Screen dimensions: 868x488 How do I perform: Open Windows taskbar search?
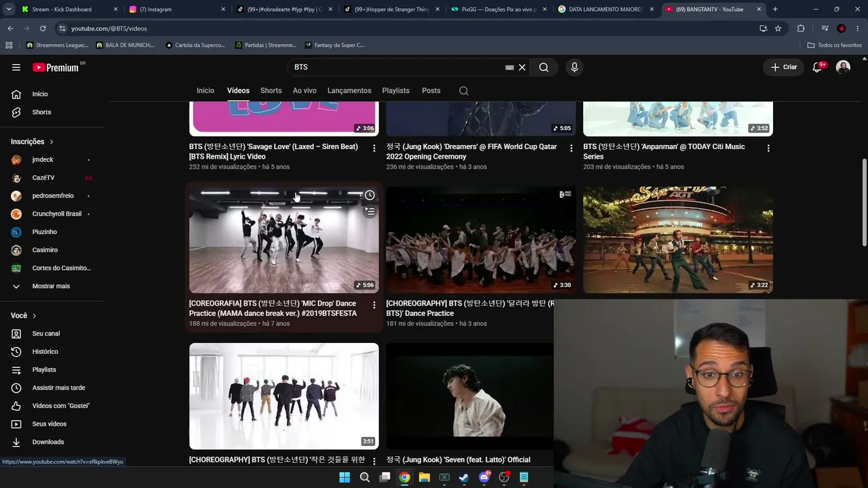(365, 477)
